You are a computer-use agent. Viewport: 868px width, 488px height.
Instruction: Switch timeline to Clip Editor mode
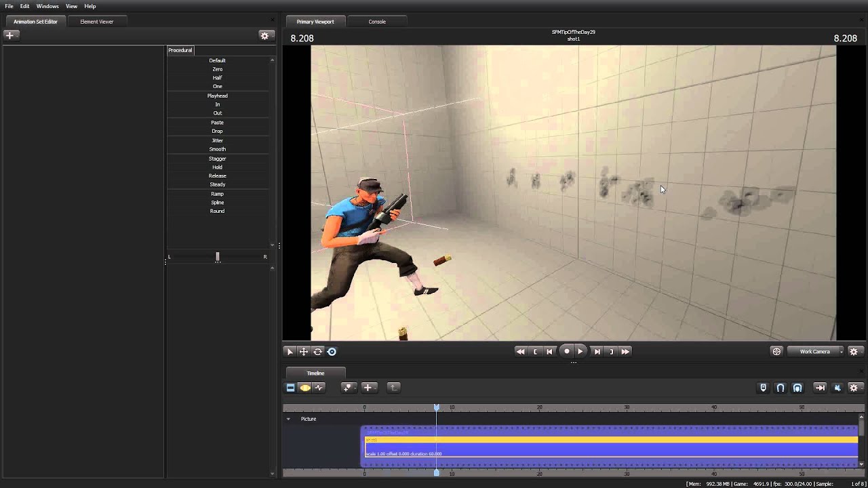tap(290, 388)
